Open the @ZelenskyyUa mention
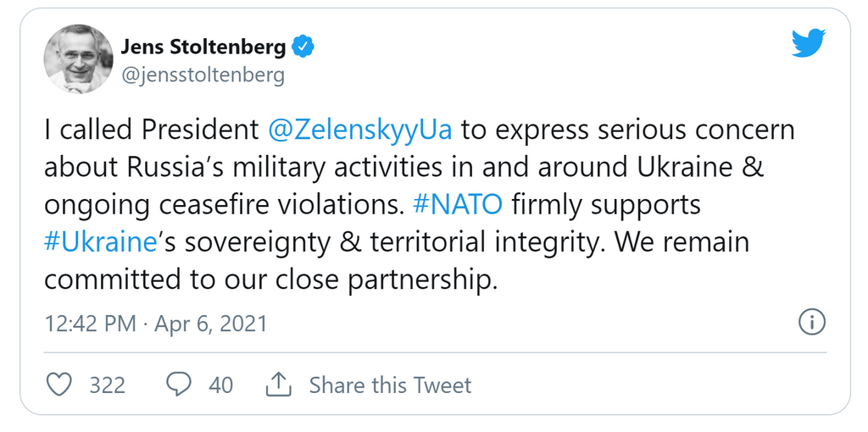Viewport: 868px width, 432px height. pyautogui.click(x=359, y=130)
